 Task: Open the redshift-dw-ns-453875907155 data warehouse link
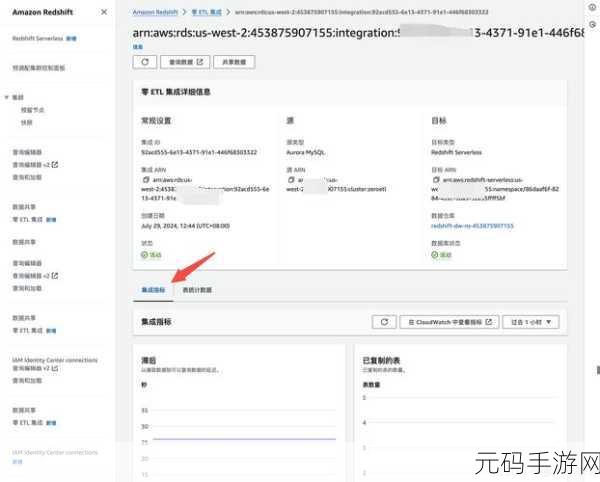point(472,226)
